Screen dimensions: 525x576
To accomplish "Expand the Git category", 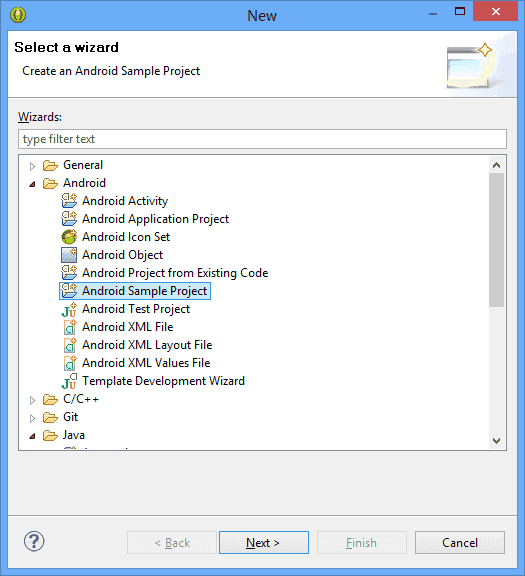I will (x=32, y=418).
